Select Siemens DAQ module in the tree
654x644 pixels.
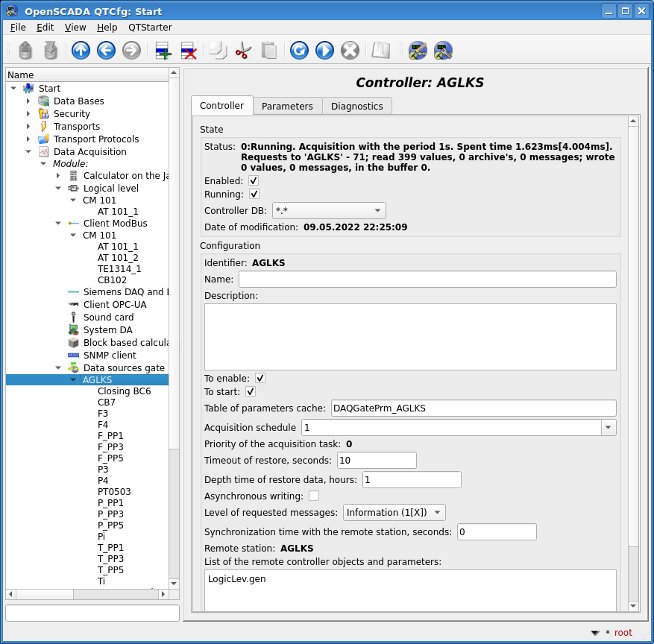click(x=126, y=291)
